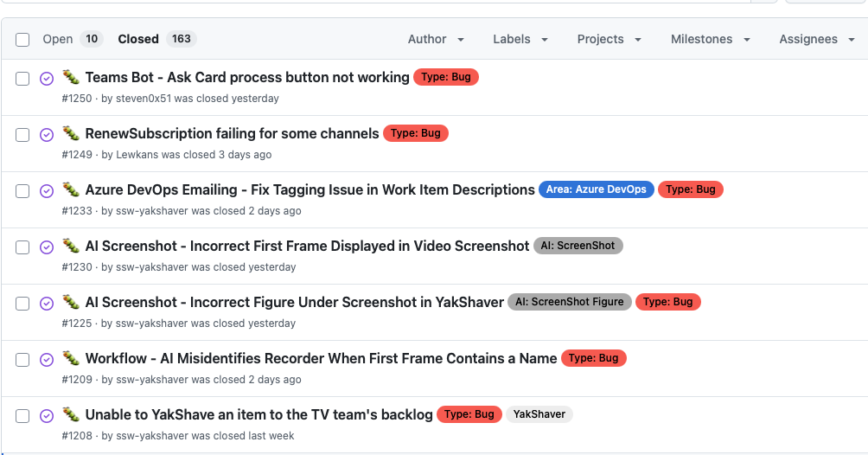Select the Closed issues tab
This screenshot has width=868, height=455.
[138, 39]
